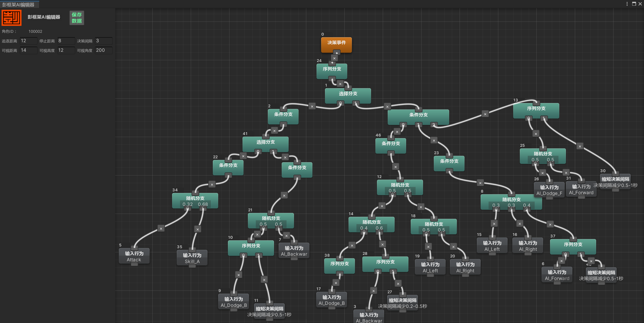This screenshot has width=644, height=323.
Task: Delete the edge from node 21 to 序列分支 node 10
Action: [x=257, y=235]
